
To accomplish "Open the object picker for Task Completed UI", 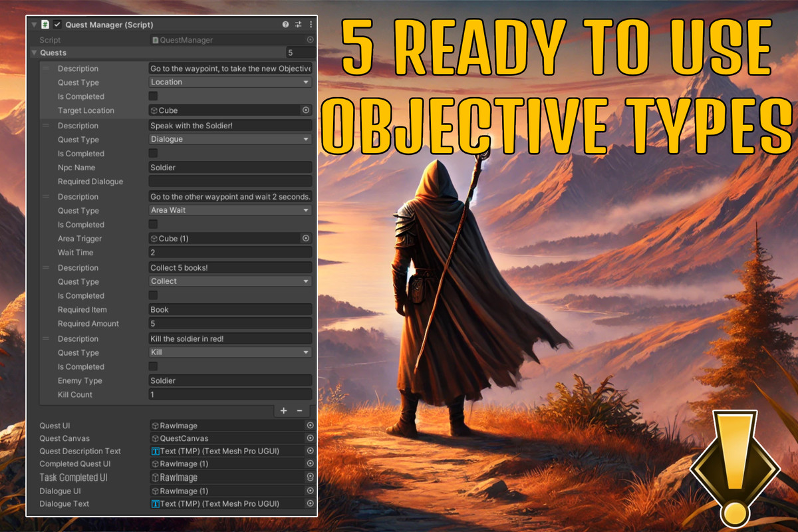I will tap(309, 477).
